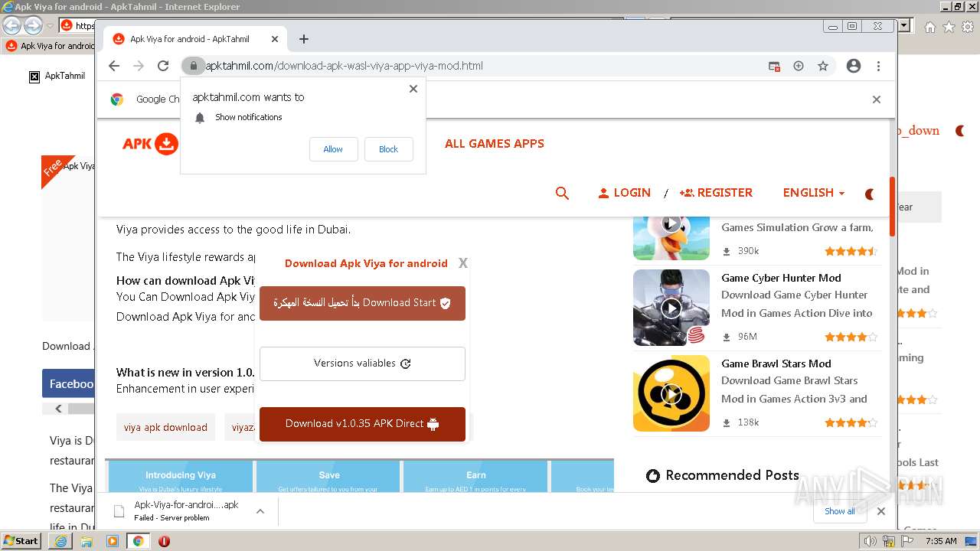Image resolution: width=980 pixels, height=551 pixels.
Task: Open the Windows Start menu
Action: point(21,540)
